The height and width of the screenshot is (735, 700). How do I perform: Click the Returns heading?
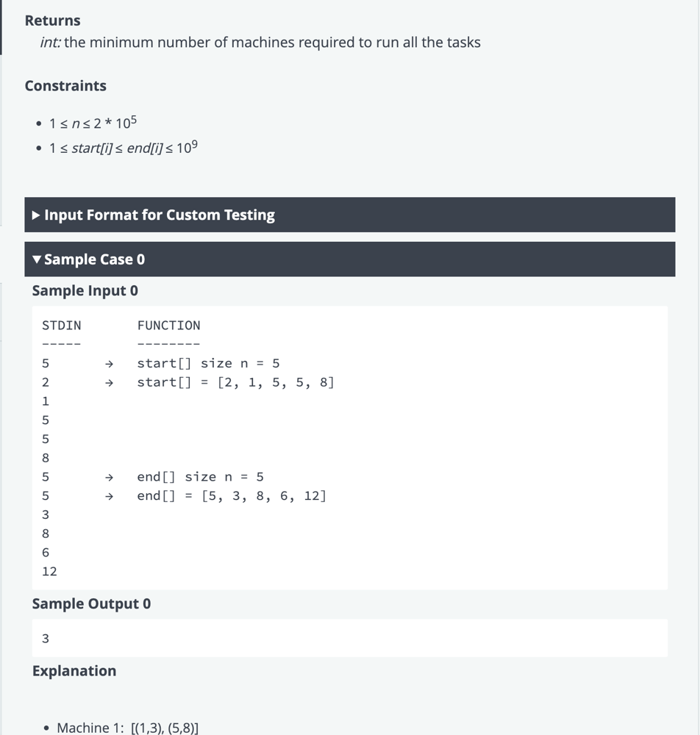point(52,21)
